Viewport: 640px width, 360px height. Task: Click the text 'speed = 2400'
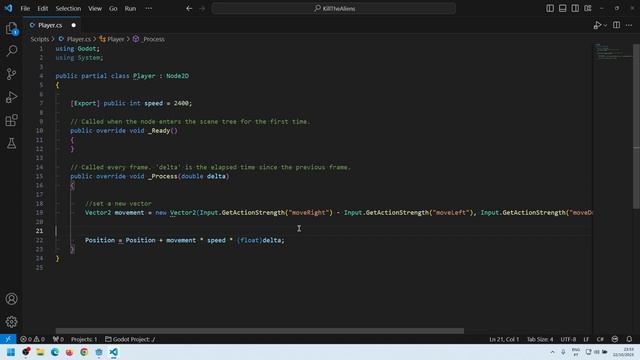tap(167, 103)
